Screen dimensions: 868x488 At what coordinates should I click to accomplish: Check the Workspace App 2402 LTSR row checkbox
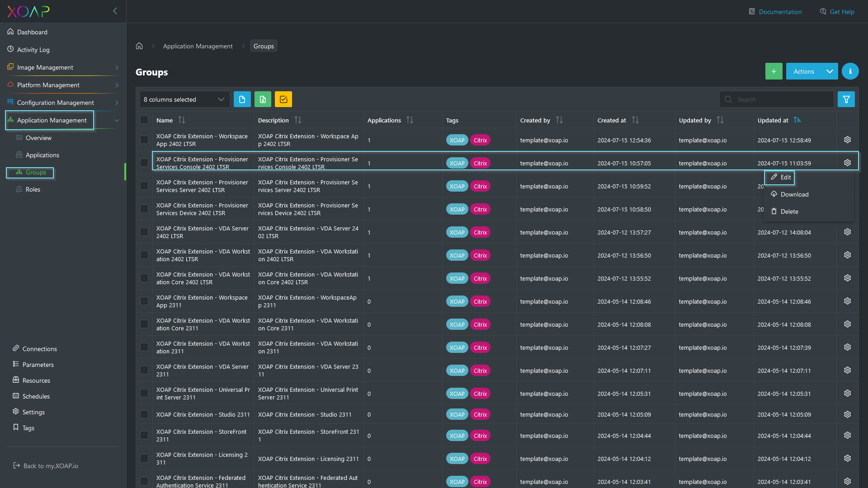[x=144, y=140]
